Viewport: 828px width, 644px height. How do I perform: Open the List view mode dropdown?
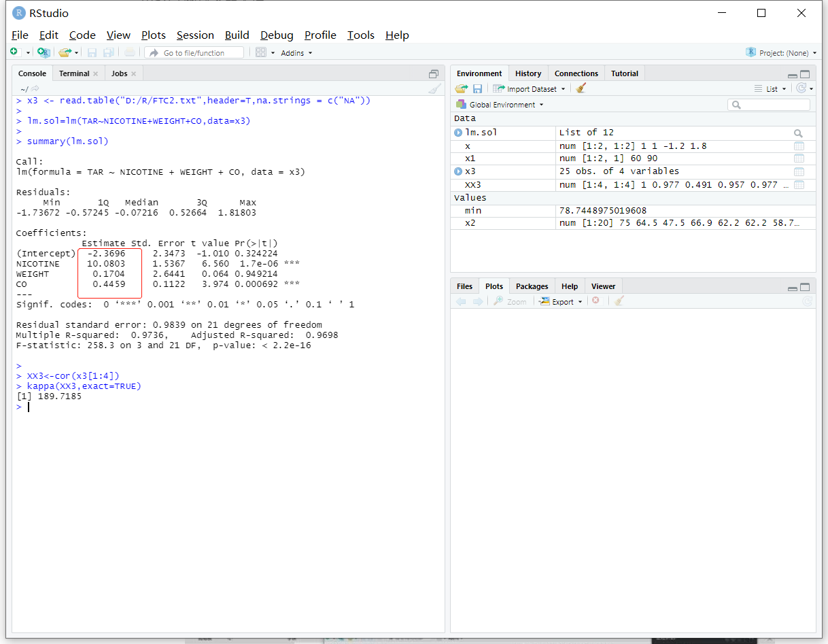[x=770, y=88]
